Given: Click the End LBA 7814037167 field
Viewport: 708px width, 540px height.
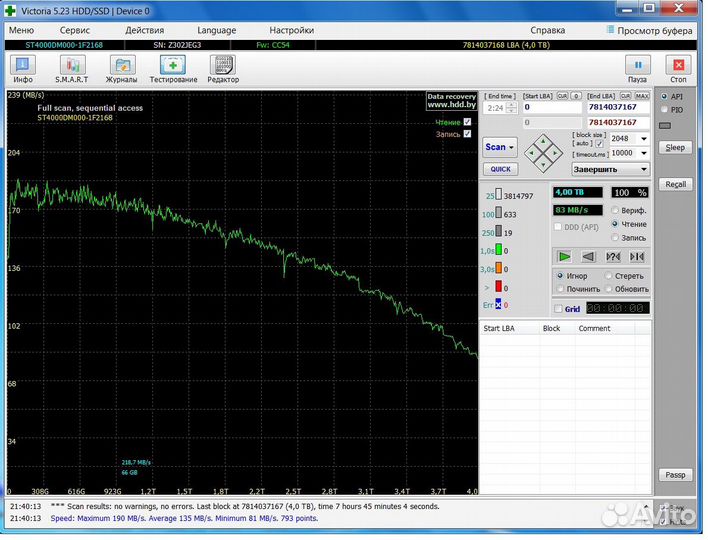Looking at the screenshot, I should pos(618,107).
